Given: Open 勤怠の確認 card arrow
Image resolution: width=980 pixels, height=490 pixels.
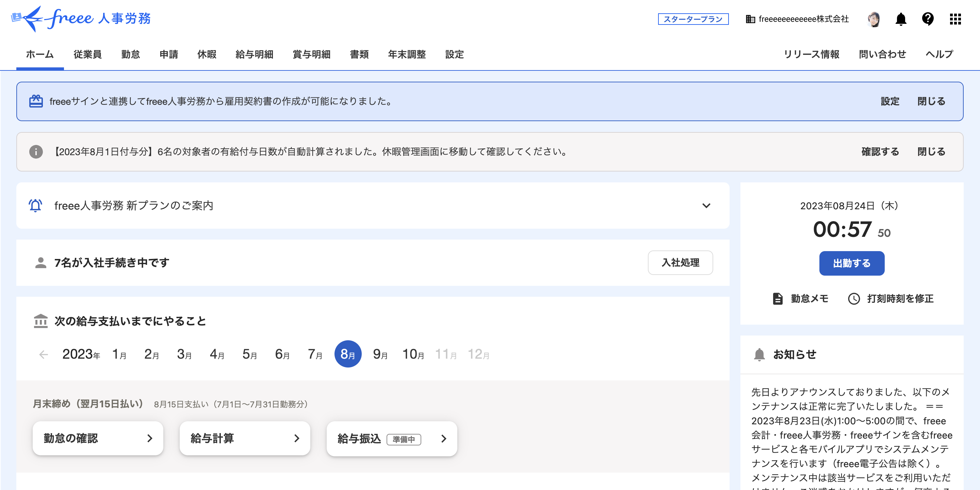Looking at the screenshot, I should tap(149, 438).
